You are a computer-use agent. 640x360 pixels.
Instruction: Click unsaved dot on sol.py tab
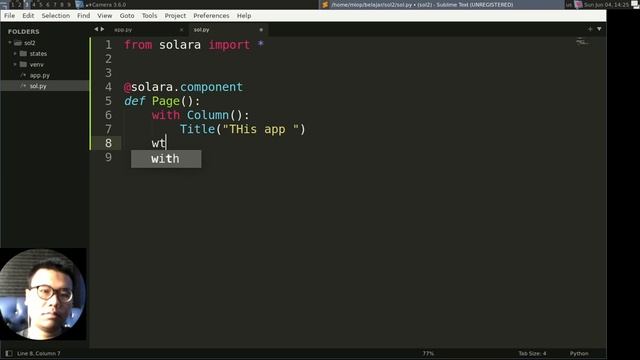pos(261,30)
